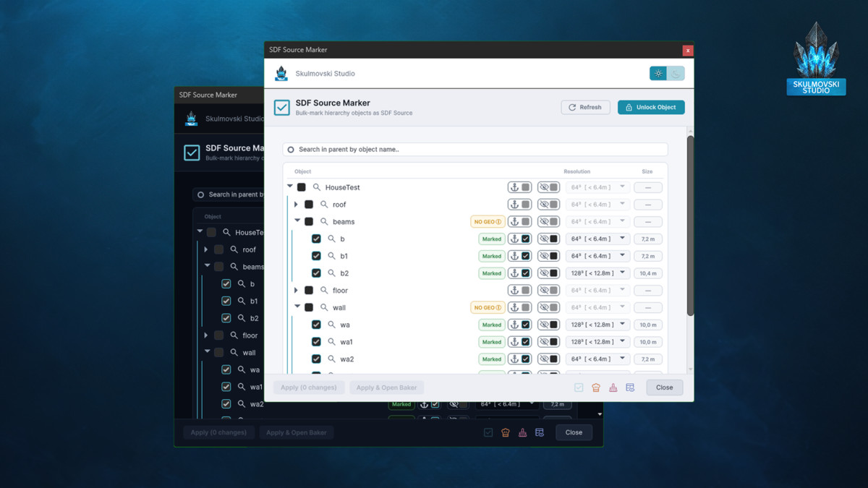Click the Marked badge on row b
Screen dimensions: 868x488
(x=492, y=239)
